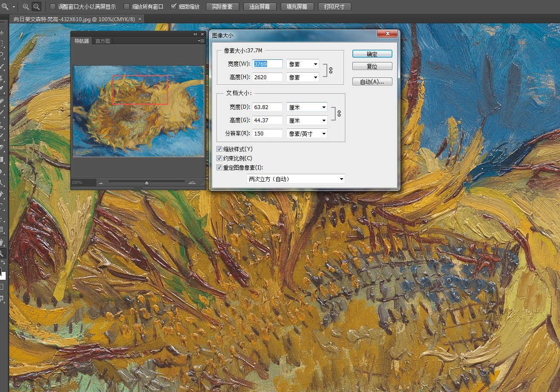Confirm with the 确定 button
The height and width of the screenshot is (392, 560).
click(x=372, y=54)
